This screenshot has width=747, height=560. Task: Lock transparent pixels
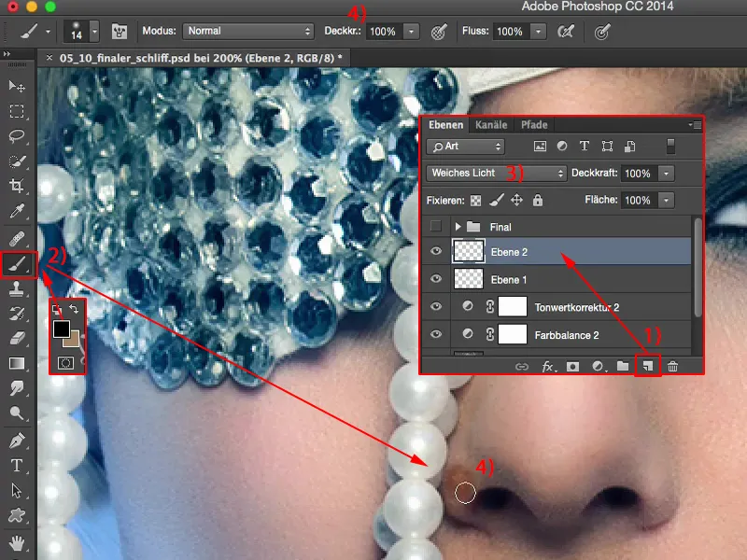[475, 201]
